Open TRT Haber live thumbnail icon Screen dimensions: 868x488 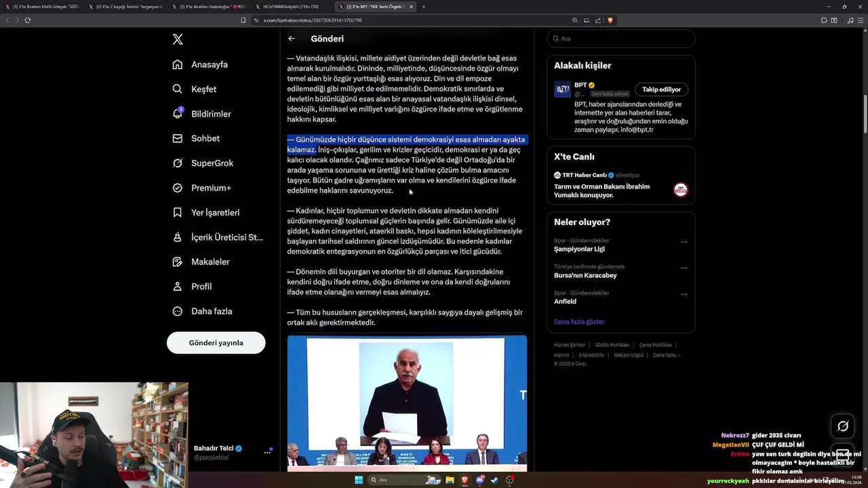click(680, 190)
